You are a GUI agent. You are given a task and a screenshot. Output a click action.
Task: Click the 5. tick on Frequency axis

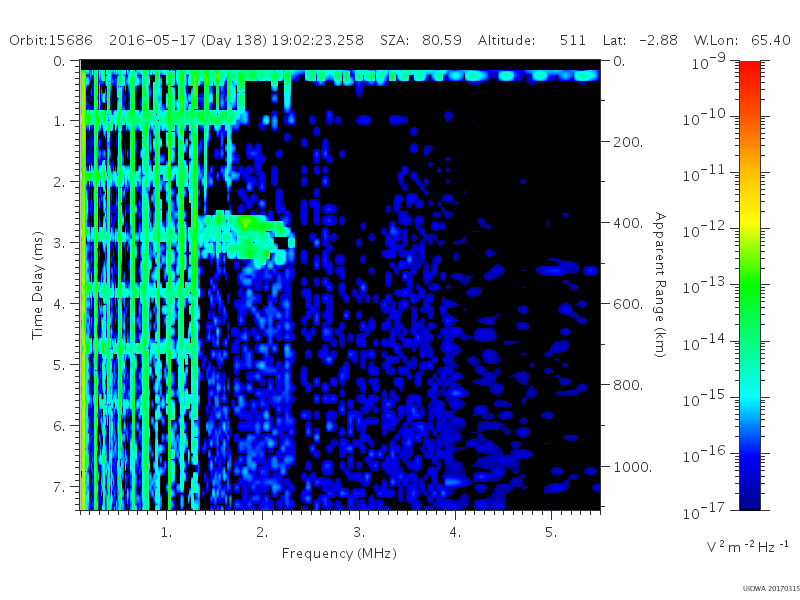(551, 532)
